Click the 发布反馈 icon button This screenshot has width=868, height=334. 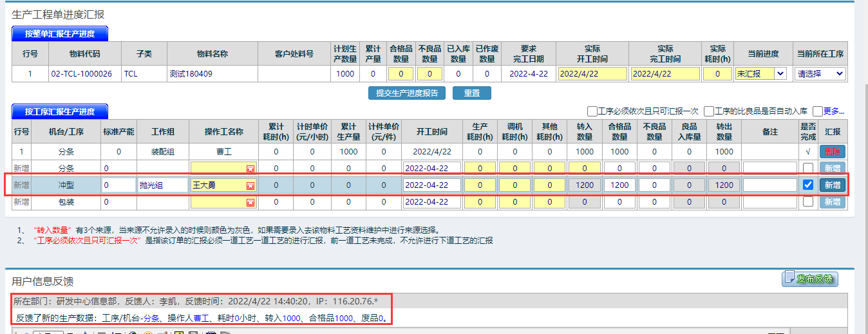pos(809,279)
